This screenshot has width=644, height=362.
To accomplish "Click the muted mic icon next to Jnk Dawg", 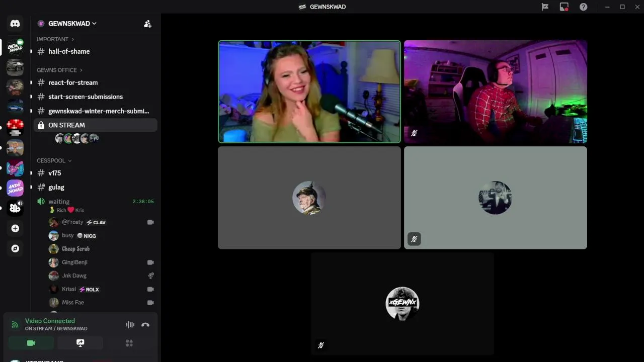I will click(x=150, y=276).
